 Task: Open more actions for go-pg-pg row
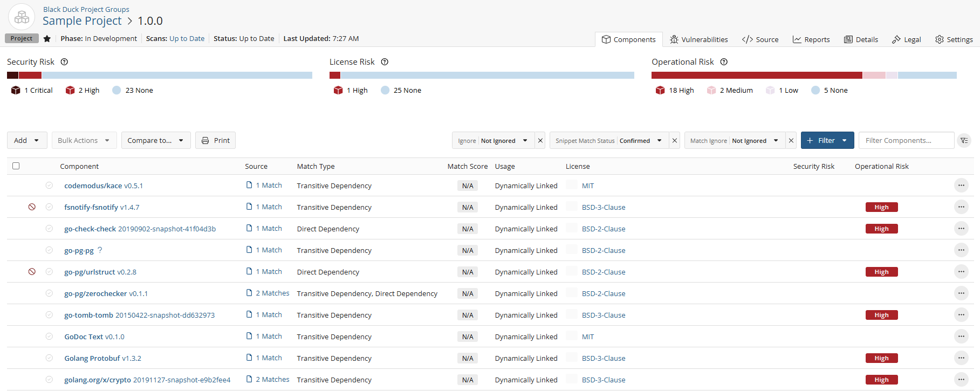click(x=961, y=250)
